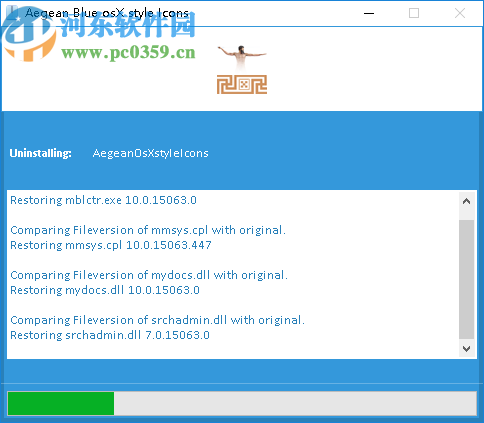
Task: Click the log scrollbar thumb
Action: [466, 279]
